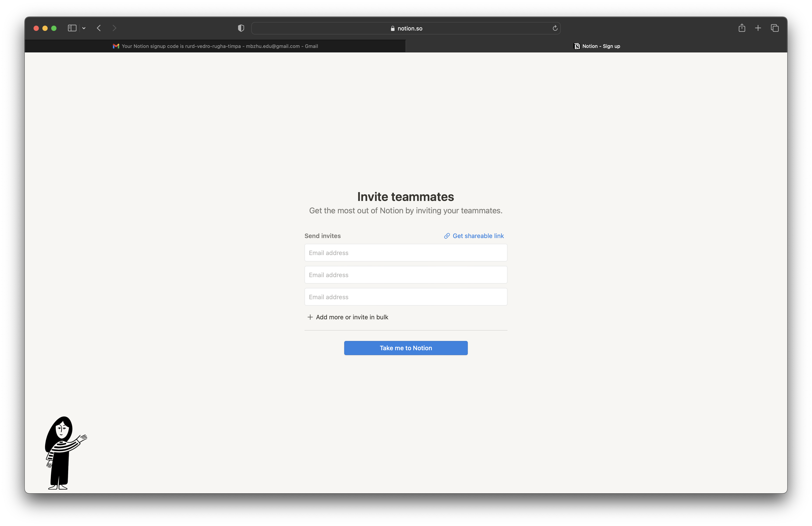The image size is (812, 526).
Task: Click the Notion logo on the Sign up tab
Action: [x=577, y=46]
